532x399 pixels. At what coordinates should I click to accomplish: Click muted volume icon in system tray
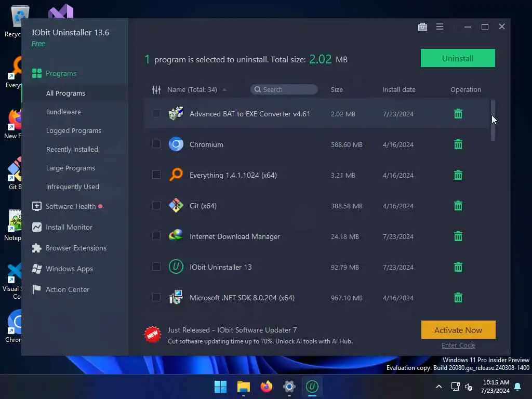pos(469,387)
